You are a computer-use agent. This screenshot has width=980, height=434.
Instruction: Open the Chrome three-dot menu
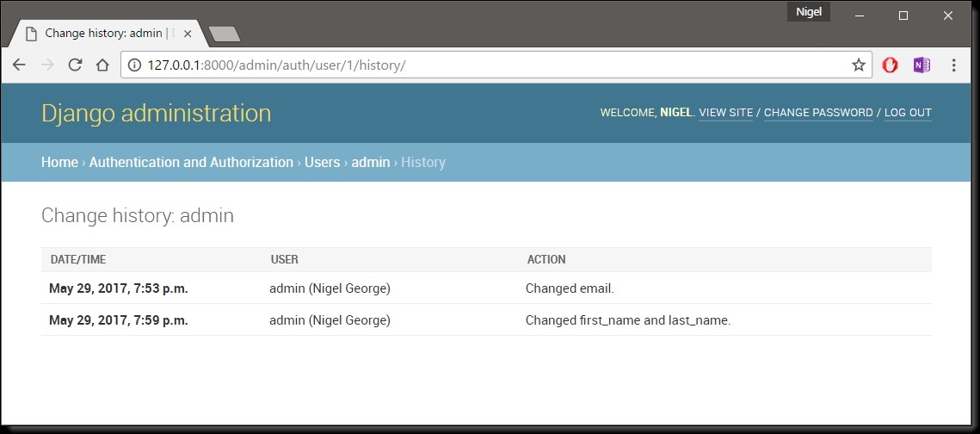[x=953, y=65]
